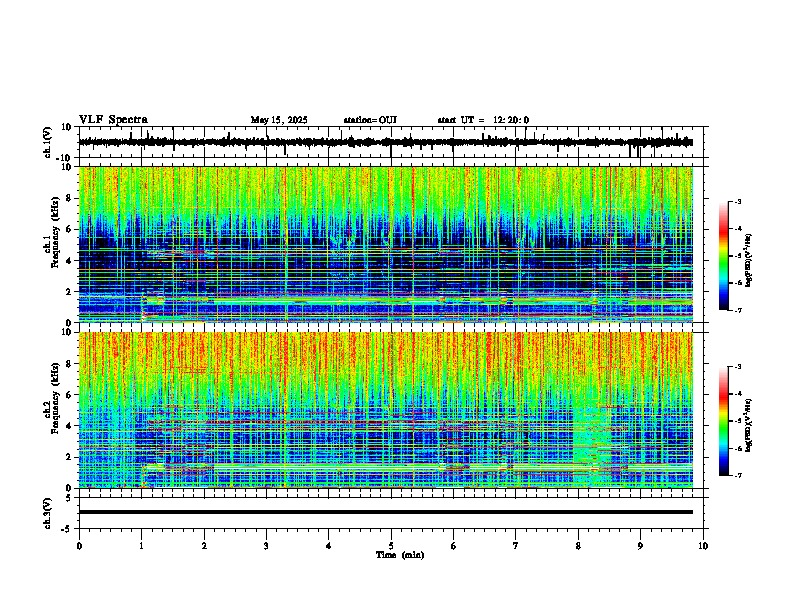The height and width of the screenshot is (612, 792).
Task: Select the ch.3 flat black voltage trace
Action: [386, 512]
